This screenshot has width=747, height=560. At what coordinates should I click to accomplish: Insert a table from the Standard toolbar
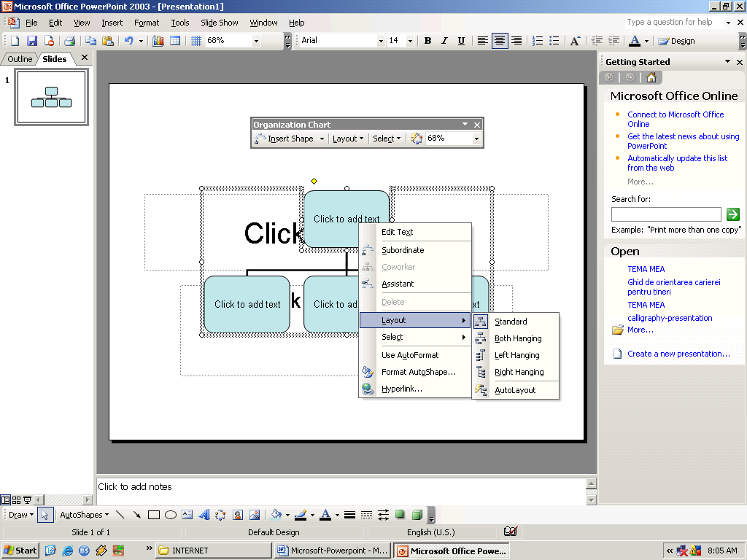click(175, 41)
